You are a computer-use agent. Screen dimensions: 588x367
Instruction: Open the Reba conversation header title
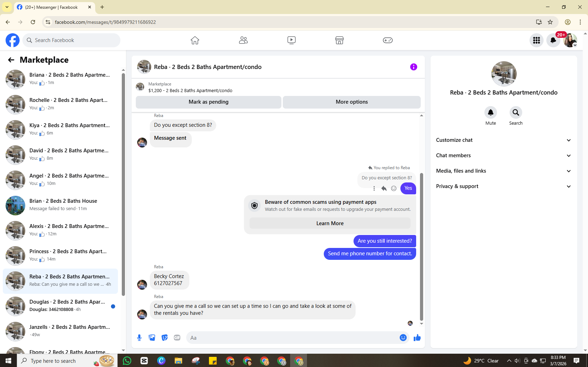[208, 67]
